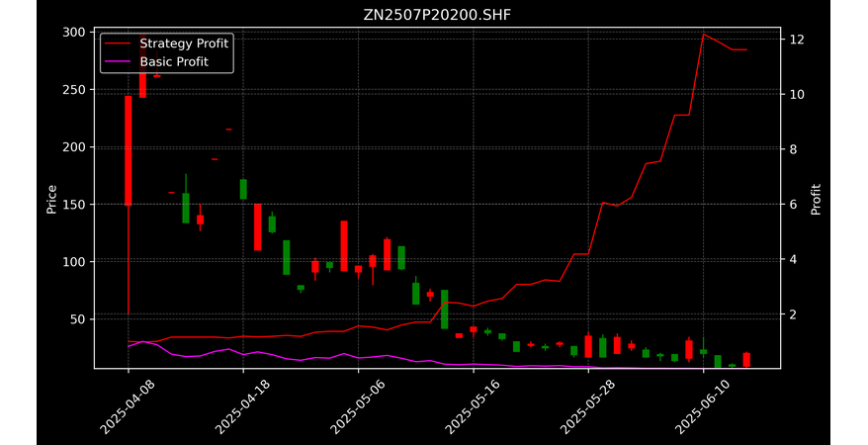Click the 4 profit tick label
The width and height of the screenshot is (868, 445).
tap(793, 259)
